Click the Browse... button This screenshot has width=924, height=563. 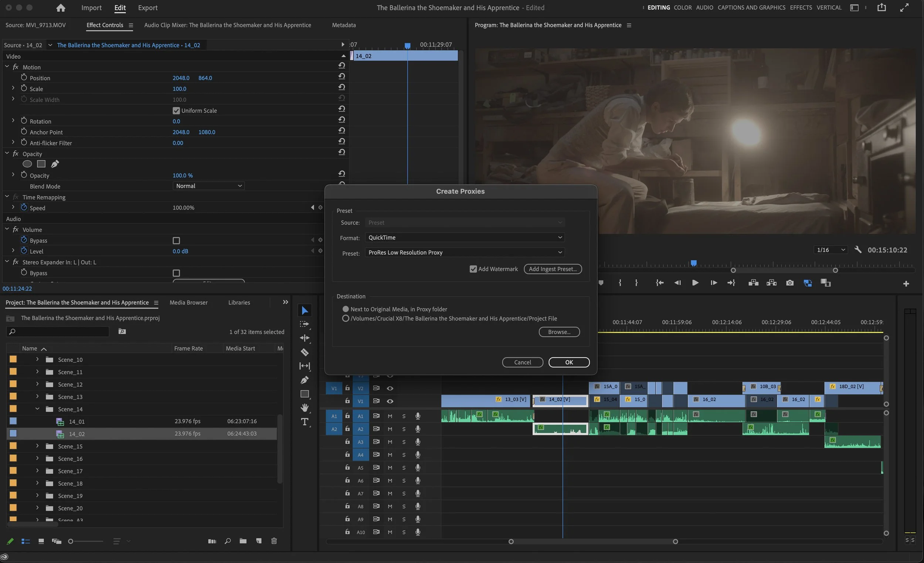point(559,332)
